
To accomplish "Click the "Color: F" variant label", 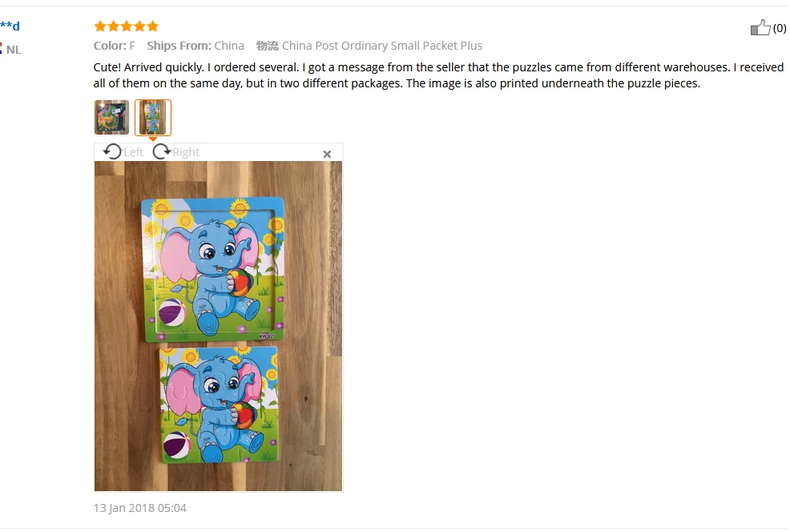I will [115, 46].
